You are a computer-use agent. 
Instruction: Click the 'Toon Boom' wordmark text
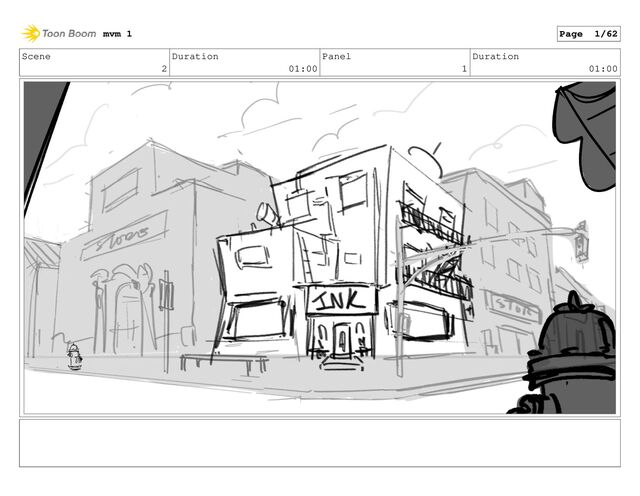coord(69,33)
